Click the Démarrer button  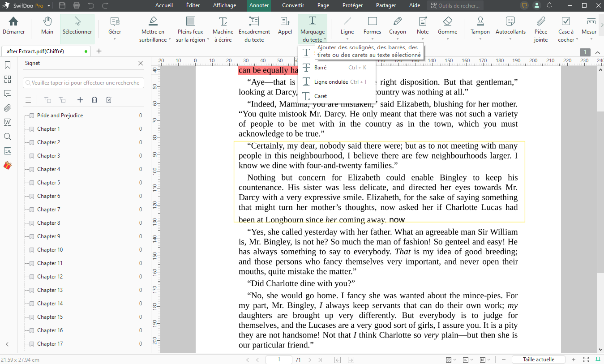click(13, 28)
